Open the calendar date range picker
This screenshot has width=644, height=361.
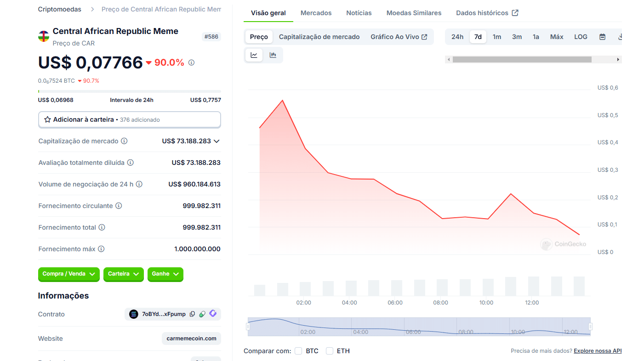click(602, 37)
